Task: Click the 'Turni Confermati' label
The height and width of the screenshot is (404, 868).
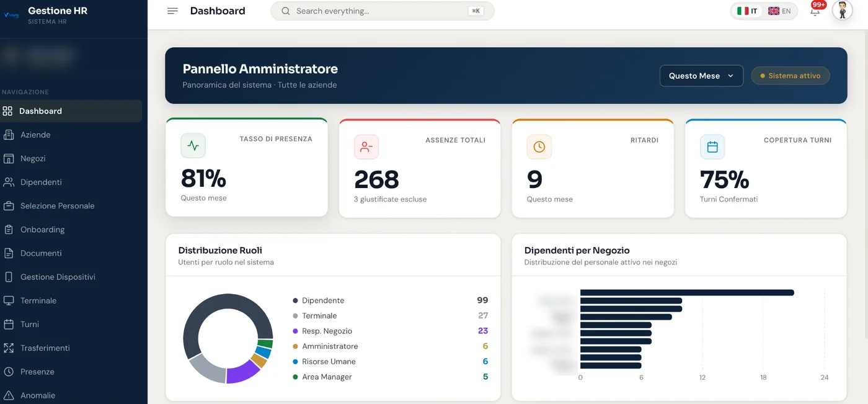Action: 728,199
